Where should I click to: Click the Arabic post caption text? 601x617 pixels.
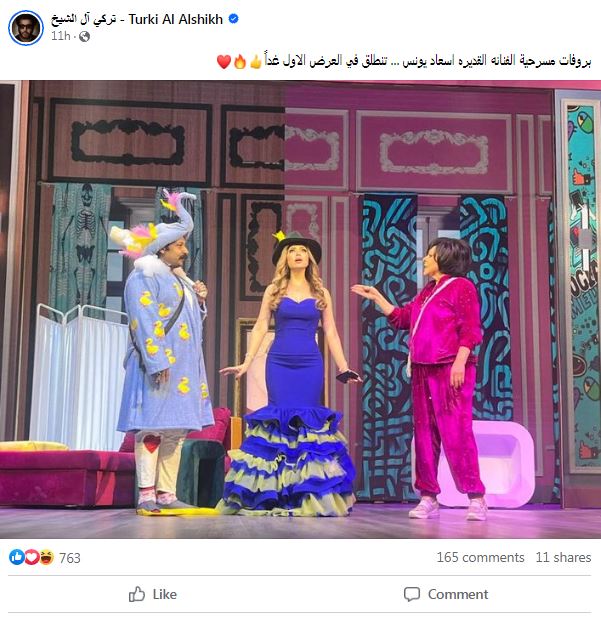427,61
